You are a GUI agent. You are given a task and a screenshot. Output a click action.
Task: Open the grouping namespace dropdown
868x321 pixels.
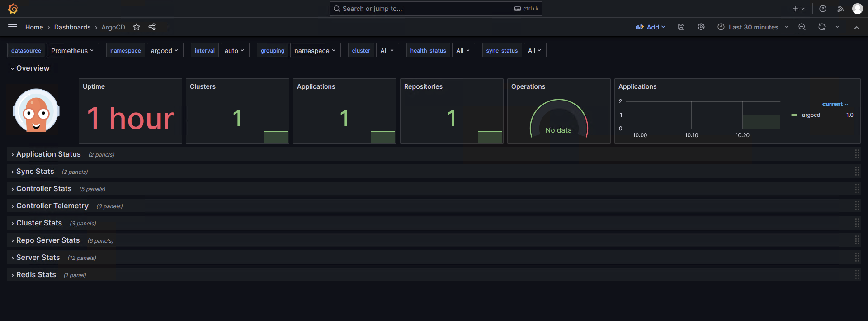tap(315, 51)
